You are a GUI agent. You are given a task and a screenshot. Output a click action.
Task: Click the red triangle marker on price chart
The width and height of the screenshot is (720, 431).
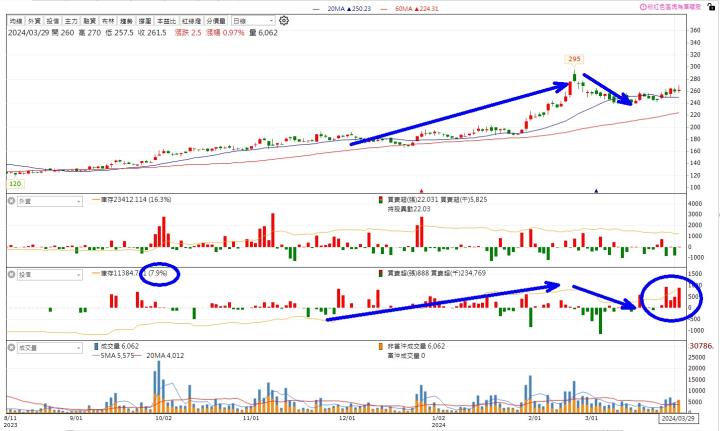pyautogui.click(x=422, y=190)
